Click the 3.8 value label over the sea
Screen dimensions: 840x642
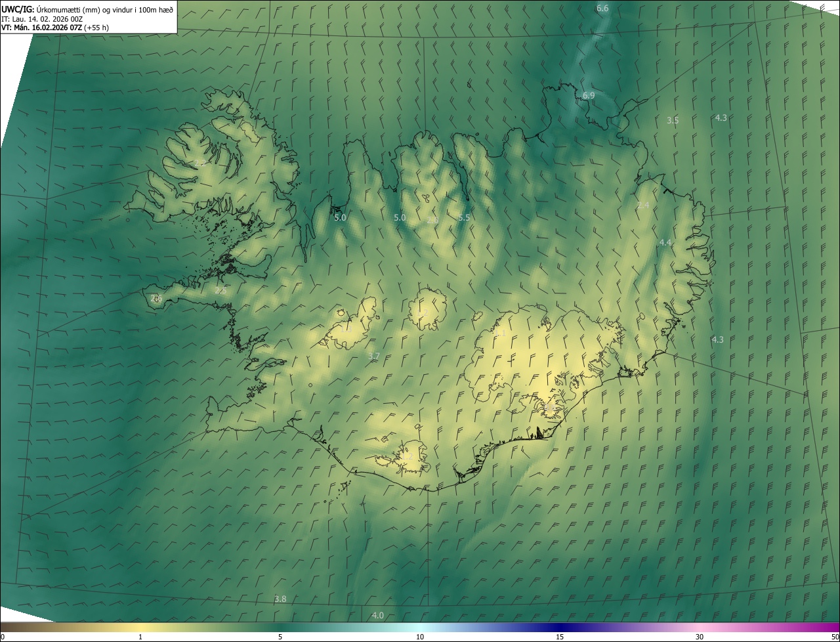click(280, 599)
